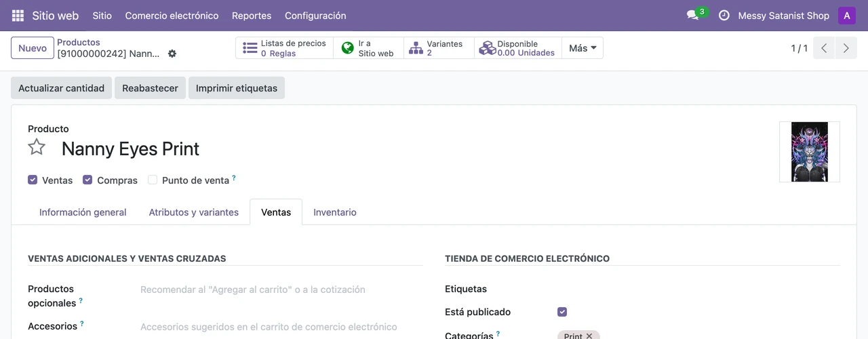
Task: Remove the Print category tag
Action: (589, 336)
